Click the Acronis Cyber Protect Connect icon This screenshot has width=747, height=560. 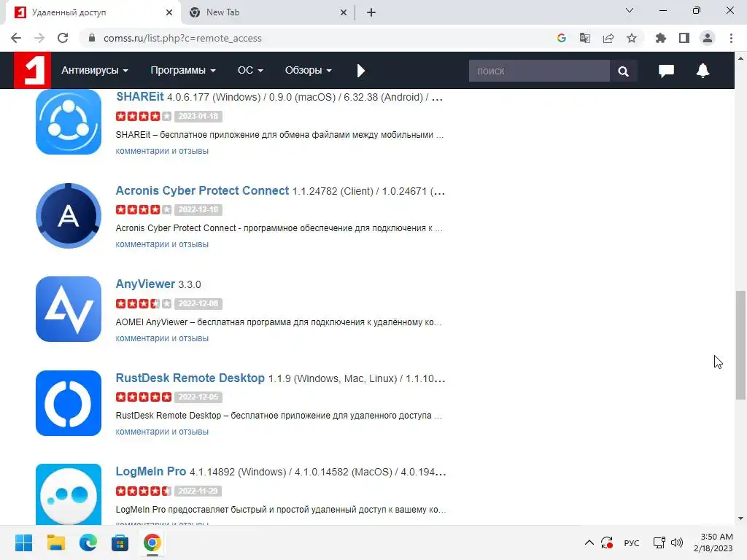[69, 216]
